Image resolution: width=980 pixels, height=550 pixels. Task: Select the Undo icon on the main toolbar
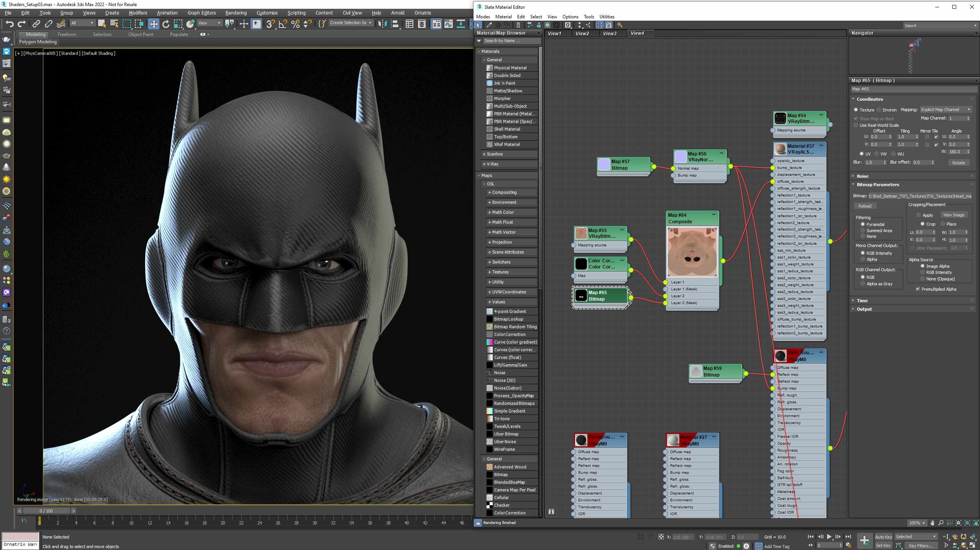(x=10, y=24)
